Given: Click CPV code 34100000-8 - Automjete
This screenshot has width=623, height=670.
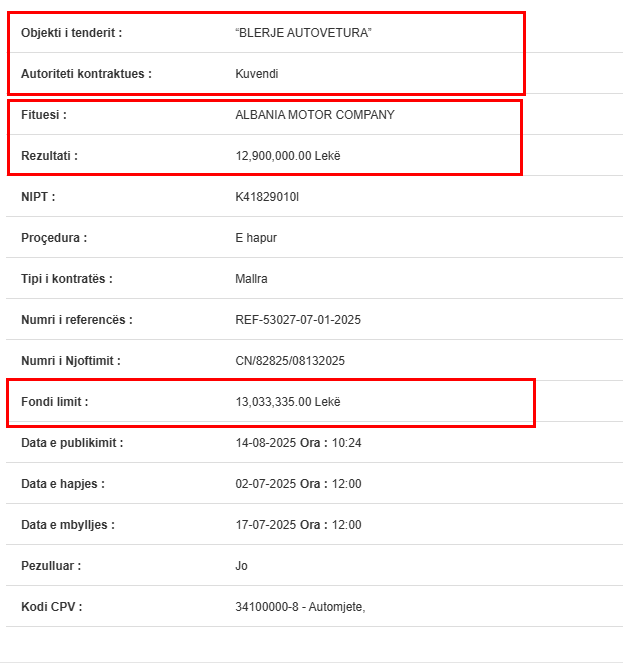Looking at the screenshot, I should [x=299, y=607].
